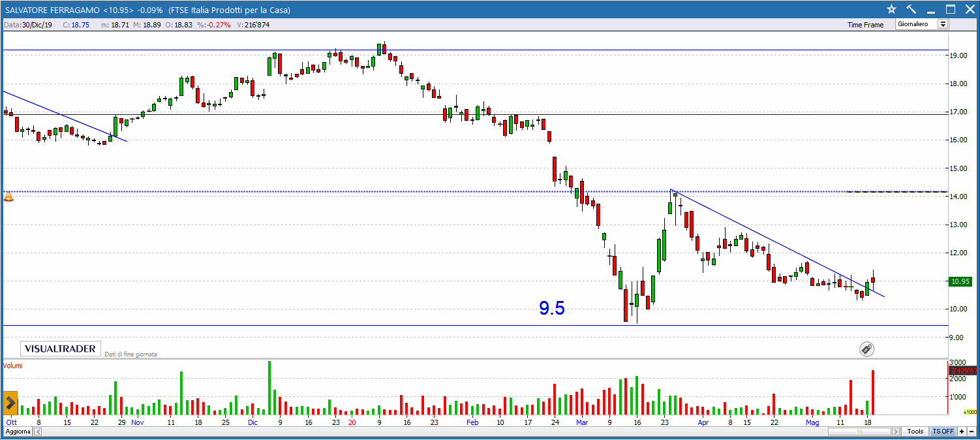Viewport: 980px width, 440px height.
Task: Click the 10.95 current price label
Action: click(x=960, y=282)
